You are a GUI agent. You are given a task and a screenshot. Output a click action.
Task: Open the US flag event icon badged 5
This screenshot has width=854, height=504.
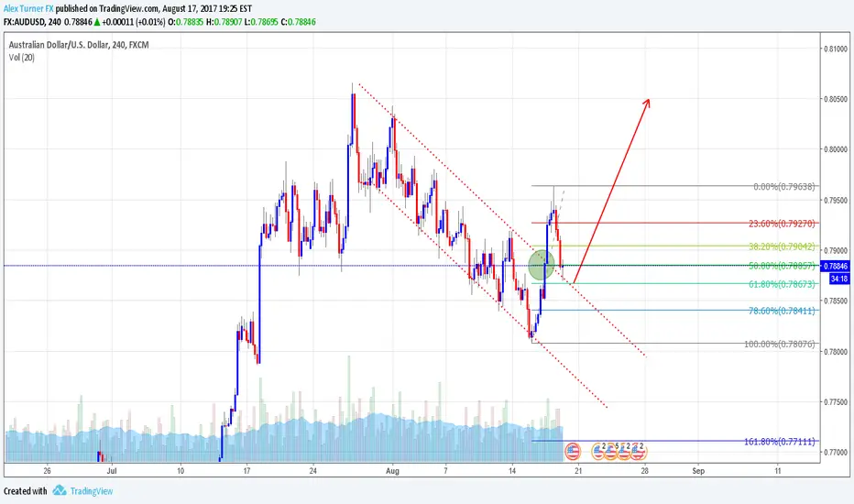(x=610, y=452)
